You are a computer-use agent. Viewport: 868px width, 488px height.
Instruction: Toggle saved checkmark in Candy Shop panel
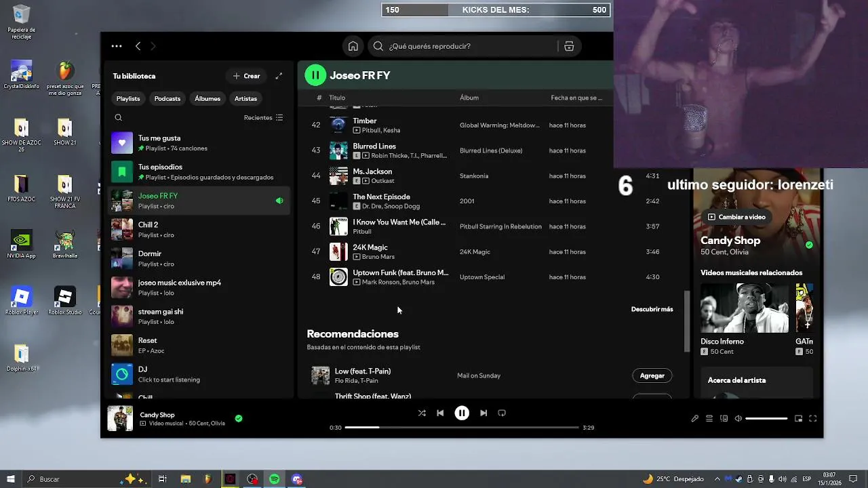(809, 245)
